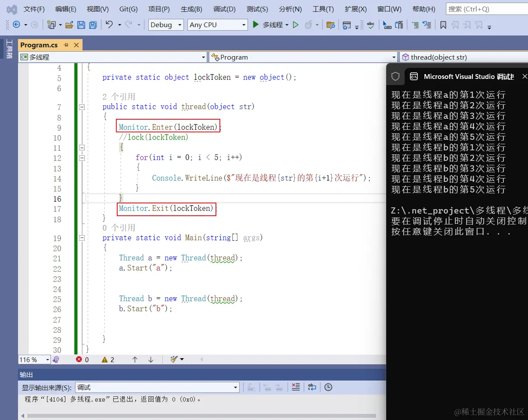This screenshot has height=420, width=528.
Task: Open the code cleanup broom dropdown arrow
Action: tap(182, 359)
